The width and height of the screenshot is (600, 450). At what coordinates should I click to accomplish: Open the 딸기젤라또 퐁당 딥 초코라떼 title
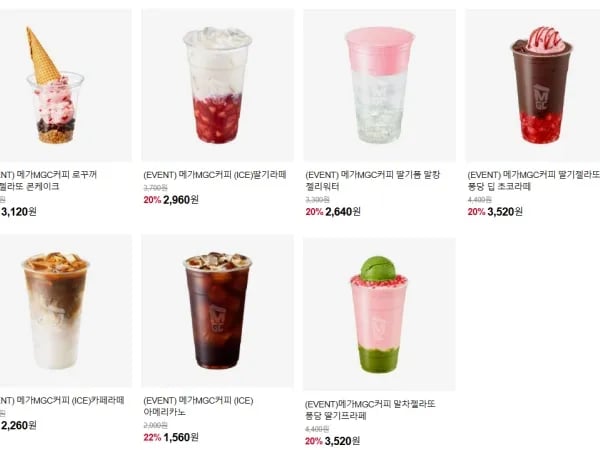click(x=533, y=181)
